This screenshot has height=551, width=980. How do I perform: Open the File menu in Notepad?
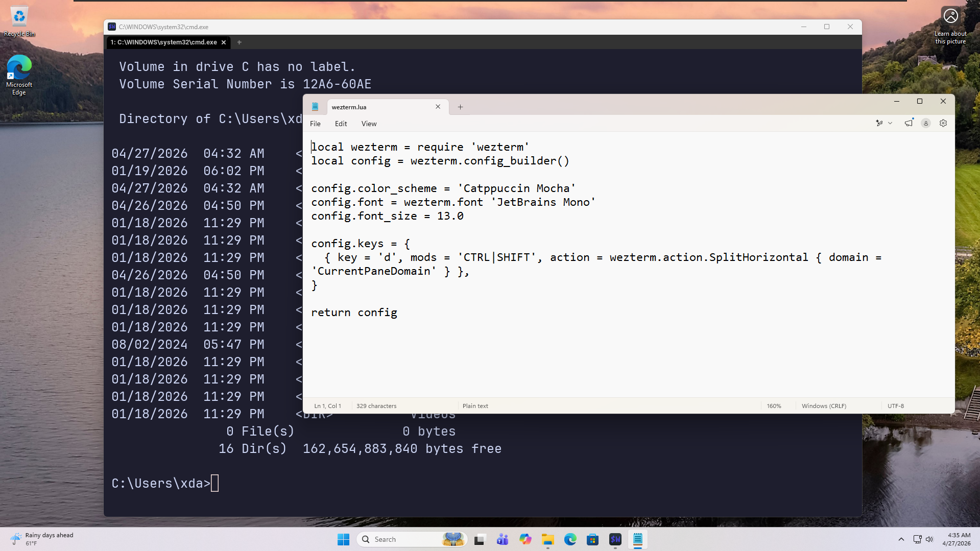click(x=315, y=124)
